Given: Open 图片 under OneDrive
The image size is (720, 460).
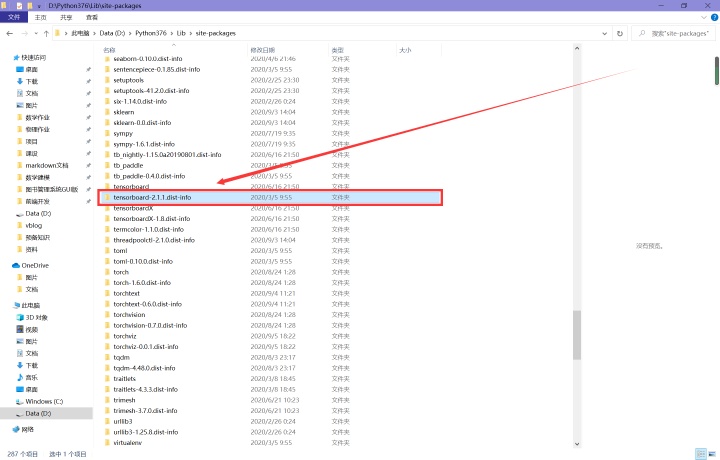Looking at the screenshot, I should tap(32, 277).
